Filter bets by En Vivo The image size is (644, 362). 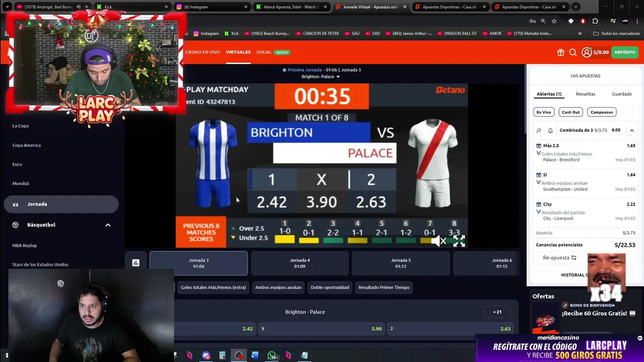(543, 112)
